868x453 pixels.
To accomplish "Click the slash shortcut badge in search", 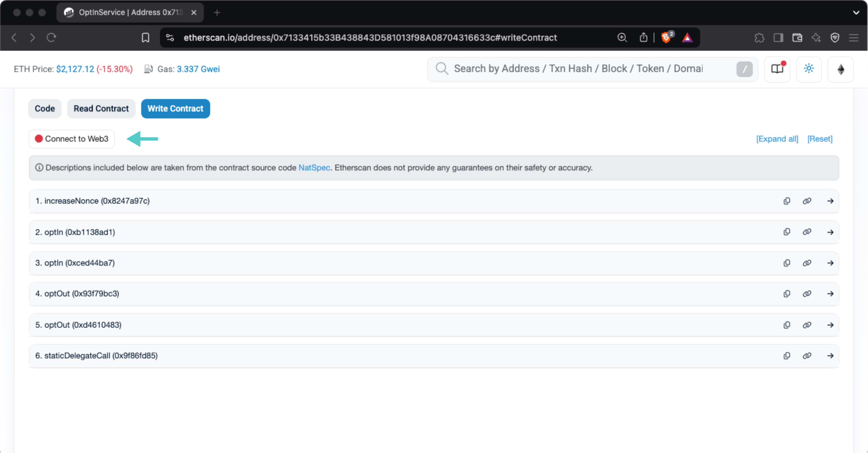I will (x=744, y=69).
